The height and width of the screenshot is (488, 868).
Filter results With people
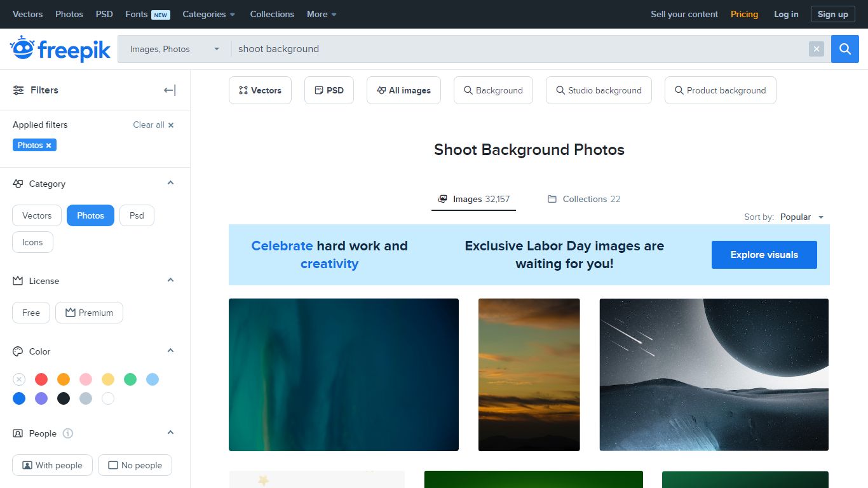pos(52,465)
